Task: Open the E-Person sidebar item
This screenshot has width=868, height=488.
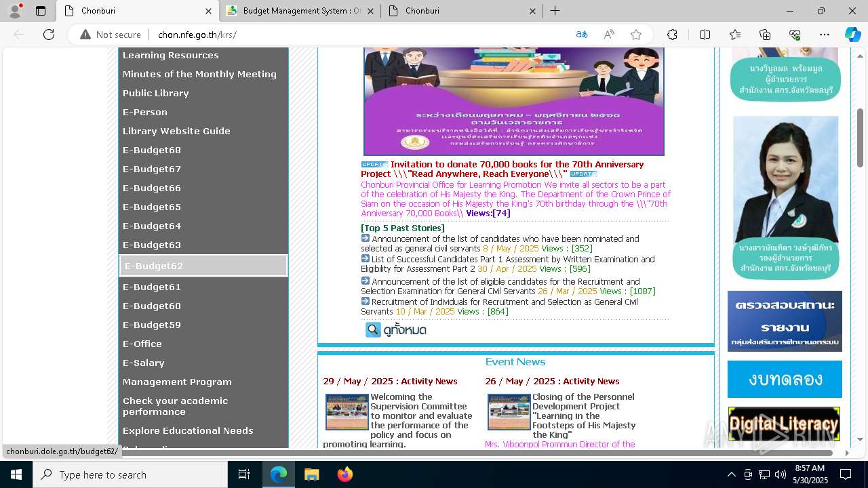Action: click(x=144, y=112)
